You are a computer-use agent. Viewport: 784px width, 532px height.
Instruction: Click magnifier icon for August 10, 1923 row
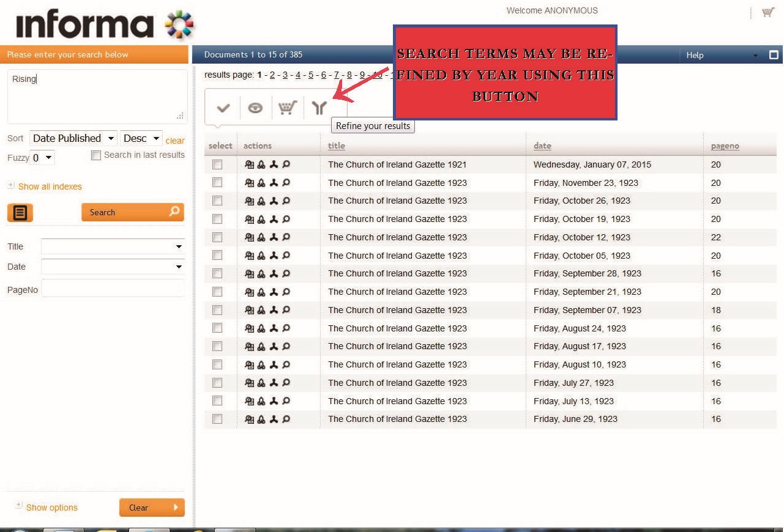[x=286, y=364]
